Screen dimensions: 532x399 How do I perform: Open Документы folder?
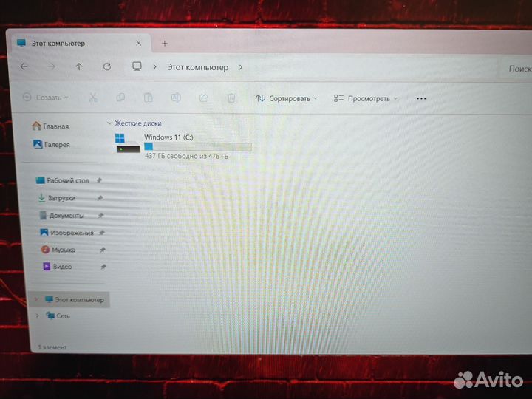[62, 215]
